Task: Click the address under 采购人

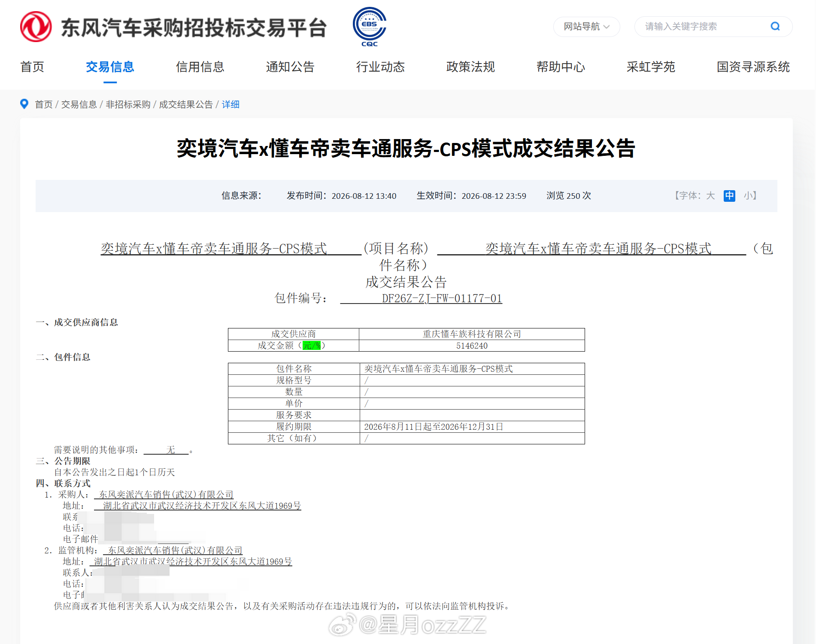Action: (202, 506)
